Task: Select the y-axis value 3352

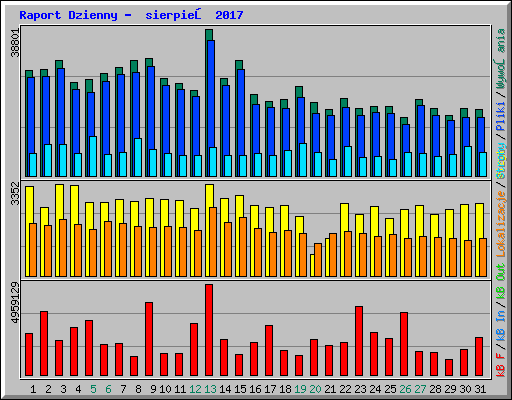Action: coord(16,194)
